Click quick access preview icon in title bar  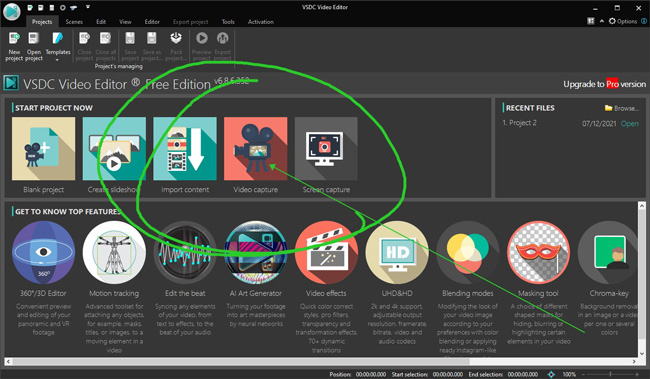coord(63,7)
